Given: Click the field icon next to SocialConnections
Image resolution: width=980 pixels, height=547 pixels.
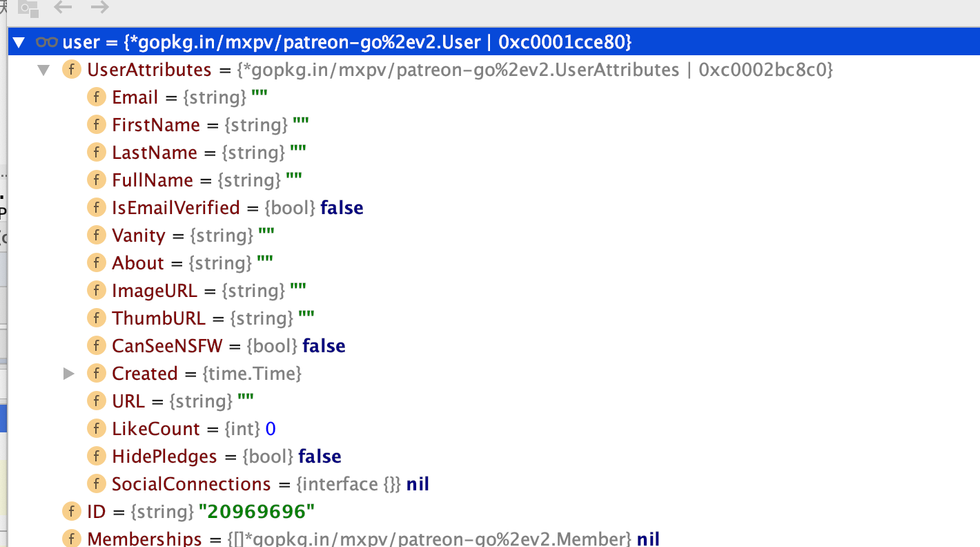Looking at the screenshot, I should pyautogui.click(x=97, y=484).
